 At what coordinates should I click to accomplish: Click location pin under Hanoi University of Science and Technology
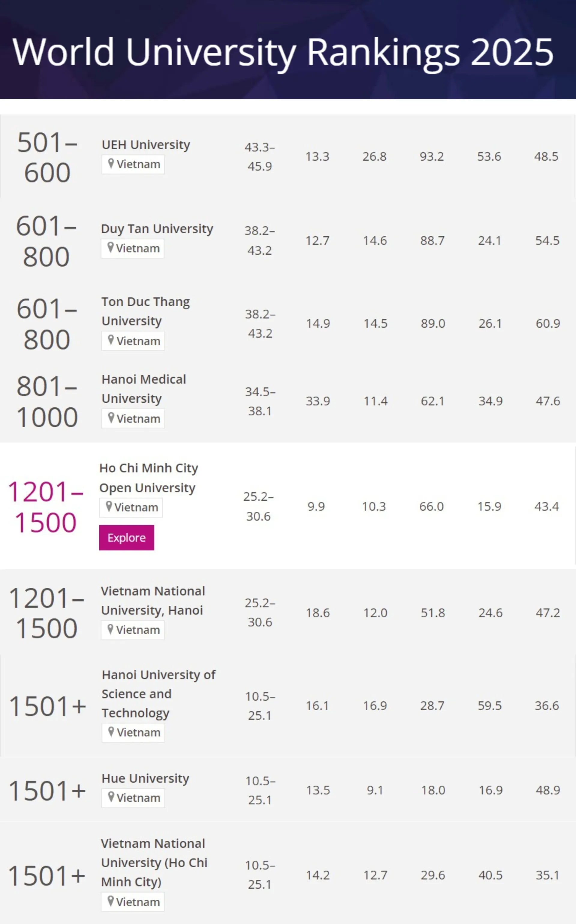click(111, 732)
